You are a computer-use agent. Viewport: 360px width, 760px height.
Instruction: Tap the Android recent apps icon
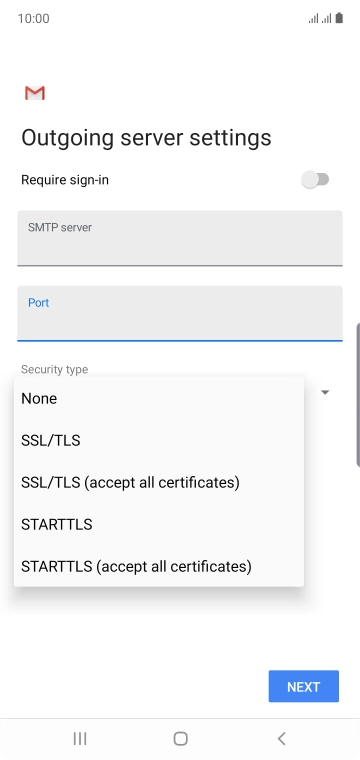pos(80,738)
